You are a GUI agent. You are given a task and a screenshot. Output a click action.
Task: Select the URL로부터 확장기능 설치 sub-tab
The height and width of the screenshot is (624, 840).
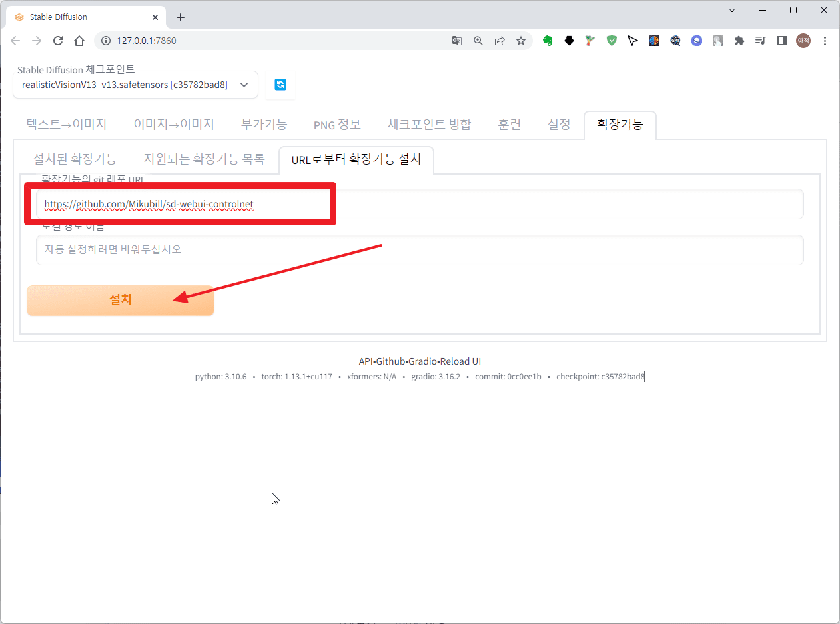[x=356, y=159]
